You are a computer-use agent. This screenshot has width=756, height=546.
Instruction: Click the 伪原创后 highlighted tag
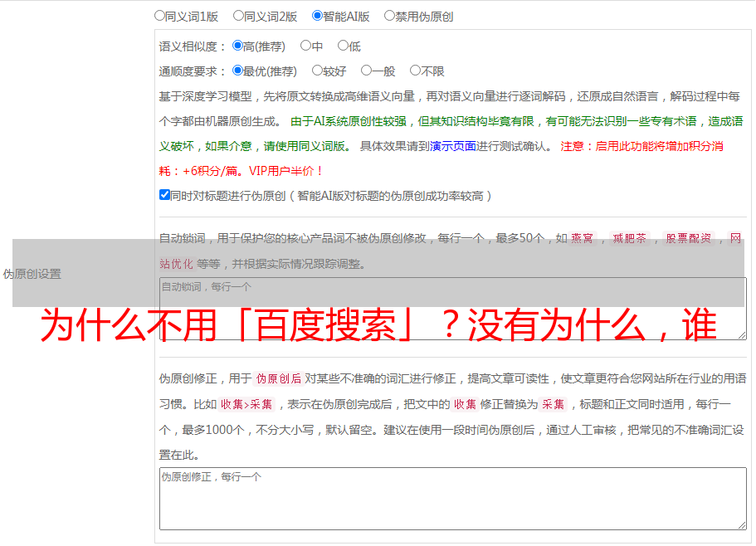(279, 378)
